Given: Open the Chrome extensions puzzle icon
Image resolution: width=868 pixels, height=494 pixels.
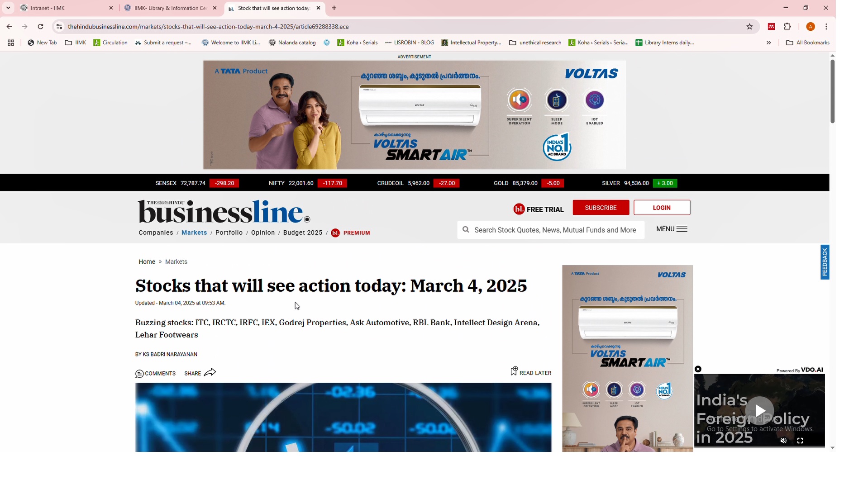Looking at the screenshot, I should coord(787,27).
